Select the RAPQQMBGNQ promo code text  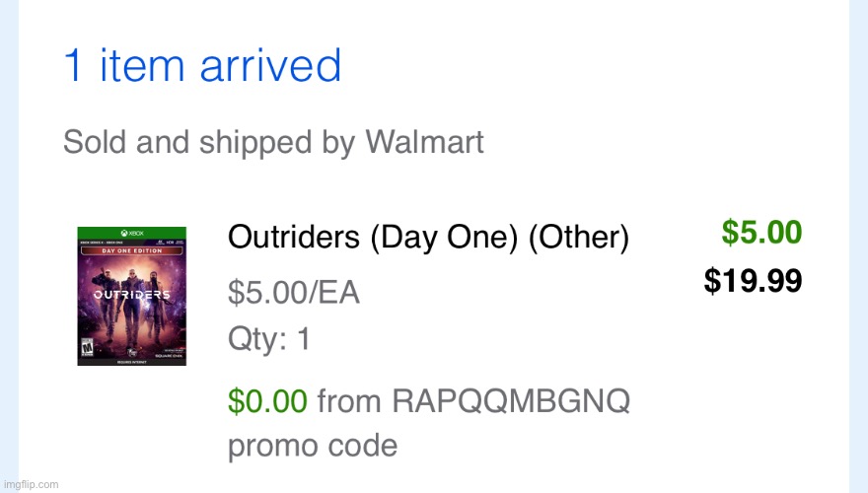tap(509, 400)
